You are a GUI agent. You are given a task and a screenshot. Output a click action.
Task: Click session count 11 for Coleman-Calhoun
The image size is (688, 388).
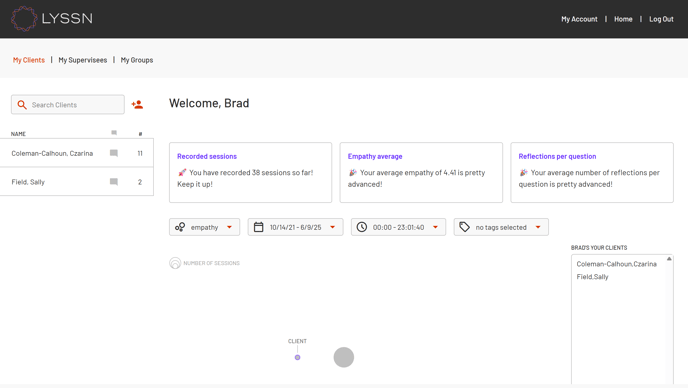[140, 153]
